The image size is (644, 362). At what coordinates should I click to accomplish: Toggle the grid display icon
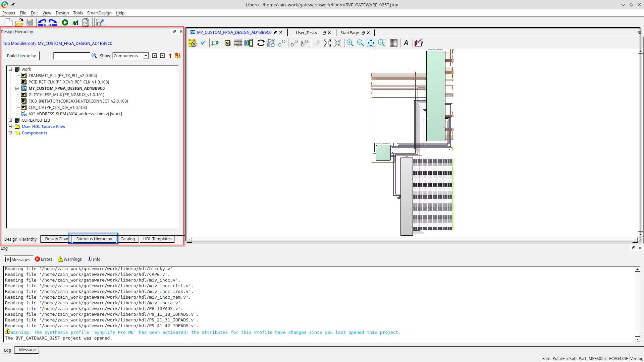pyautogui.click(x=393, y=43)
